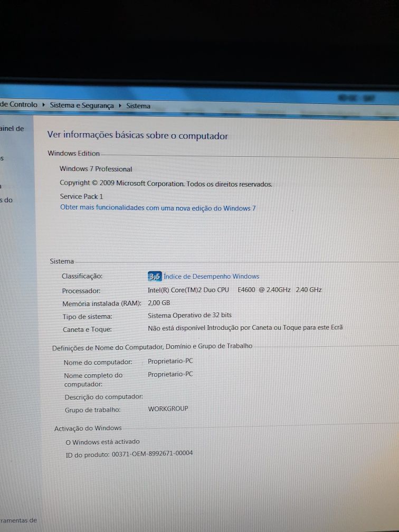Click the Caneta e Toque label
The height and width of the screenshot is (532, 399).
tap(87, 329)
